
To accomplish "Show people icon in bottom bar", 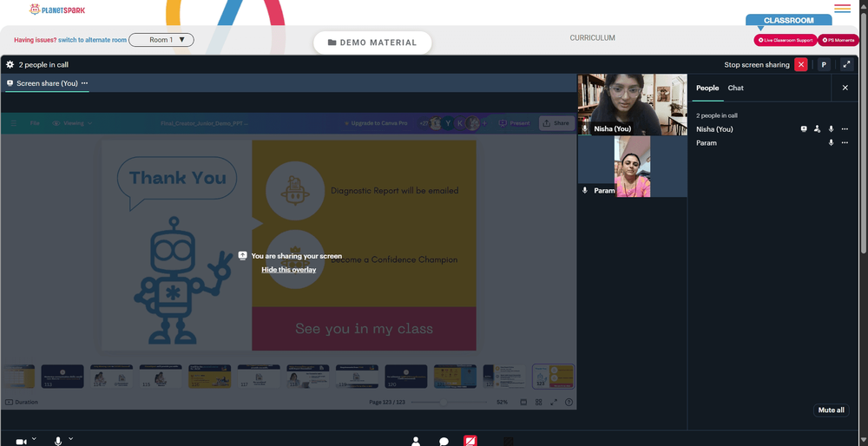I will pos(416,442).
